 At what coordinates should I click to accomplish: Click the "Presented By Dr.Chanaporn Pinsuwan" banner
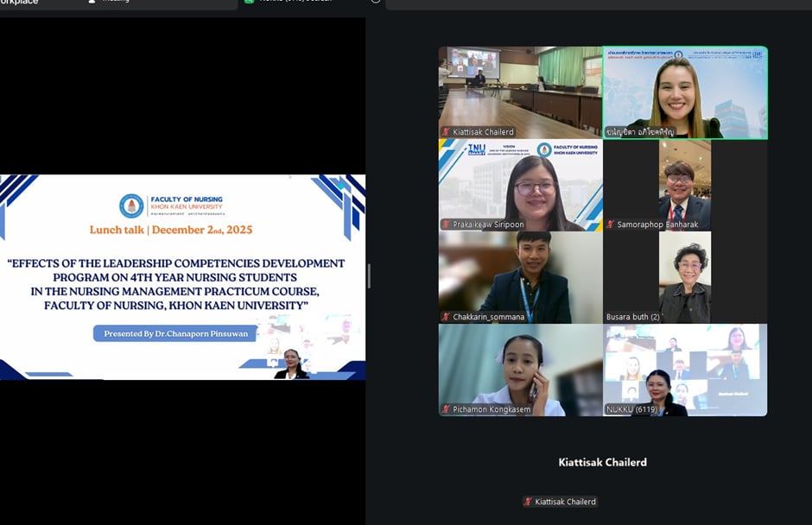click(x=175, y=333)
